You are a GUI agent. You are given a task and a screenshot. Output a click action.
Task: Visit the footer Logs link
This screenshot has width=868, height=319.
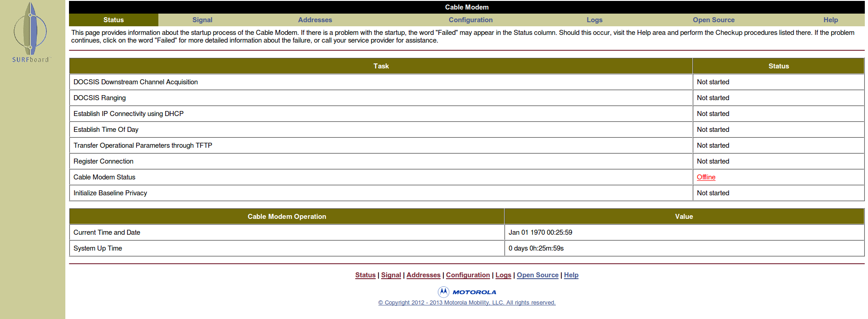click(x=503, y=275)
